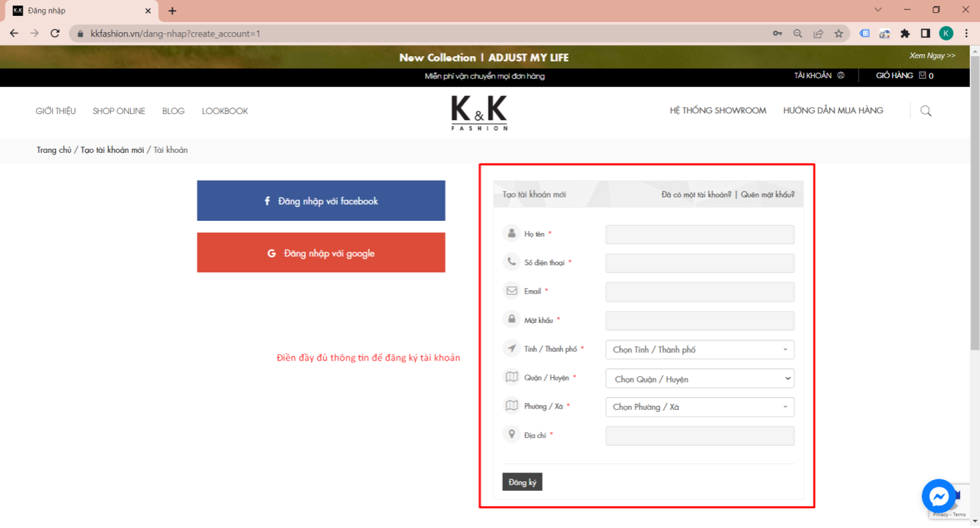980x528 pixels.
Task: Click the Họ tên input field
Action: [700, 235]
